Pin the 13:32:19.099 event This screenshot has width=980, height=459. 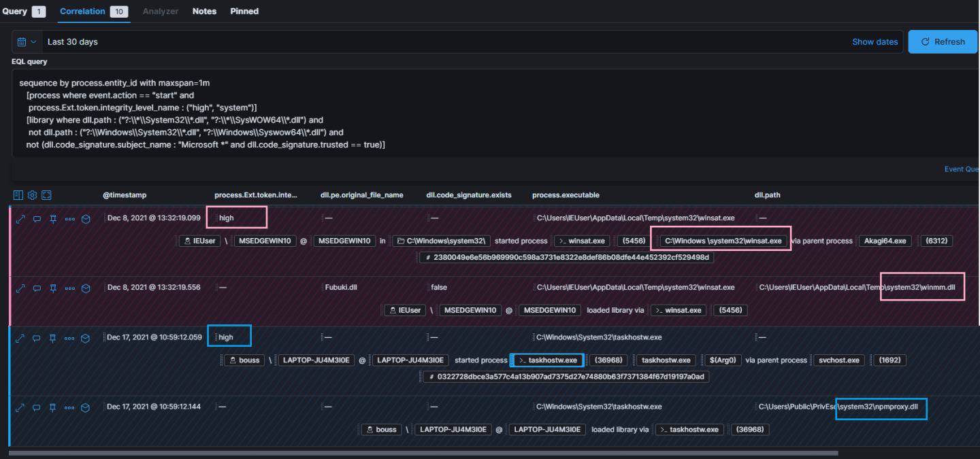[x=52, y=218]
